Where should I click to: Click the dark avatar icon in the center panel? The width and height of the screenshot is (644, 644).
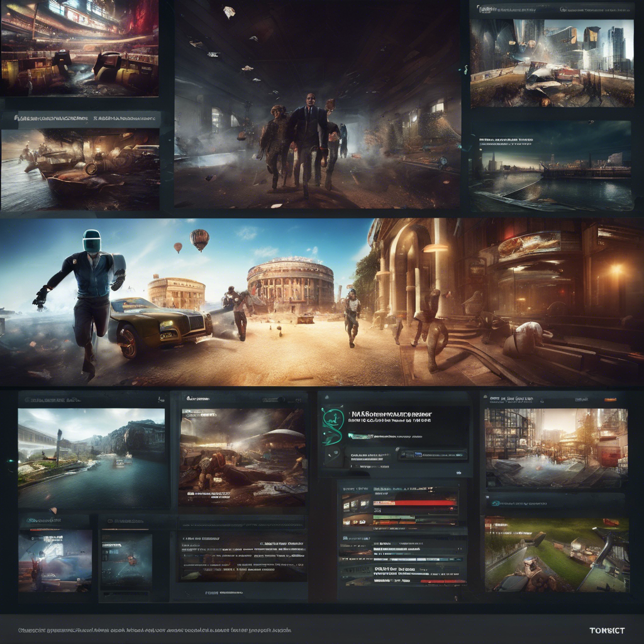coord(336,453)
